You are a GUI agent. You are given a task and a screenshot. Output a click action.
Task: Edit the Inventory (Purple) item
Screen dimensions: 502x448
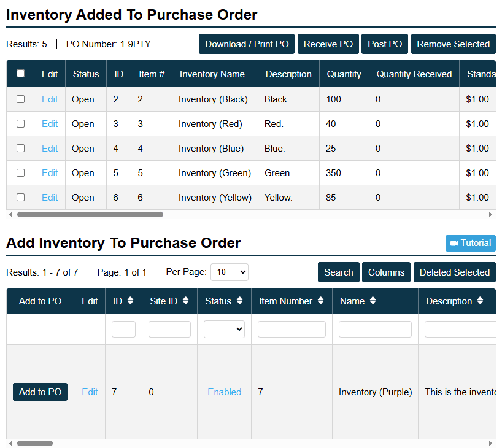pos(90,392)
